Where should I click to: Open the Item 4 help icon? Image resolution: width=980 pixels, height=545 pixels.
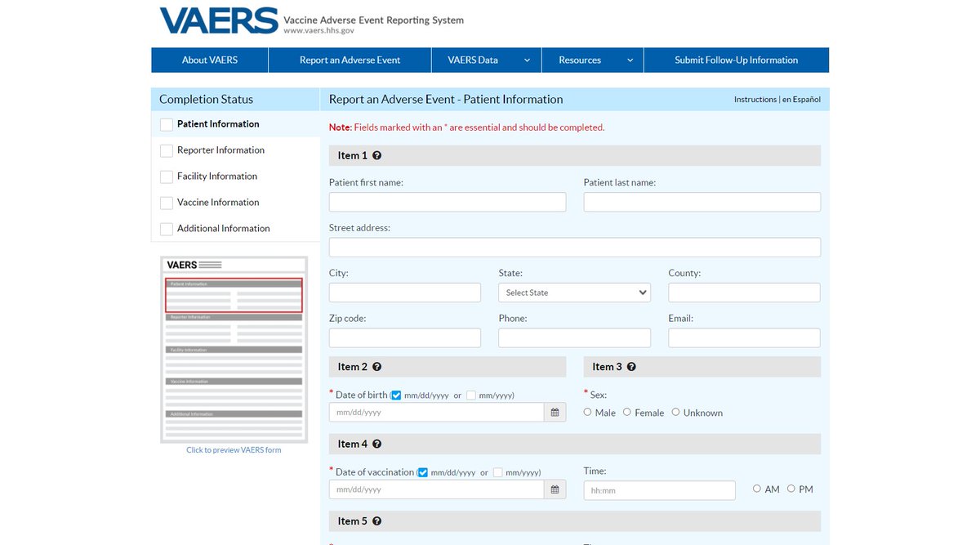pyautogui.click(x=376, y=444)
